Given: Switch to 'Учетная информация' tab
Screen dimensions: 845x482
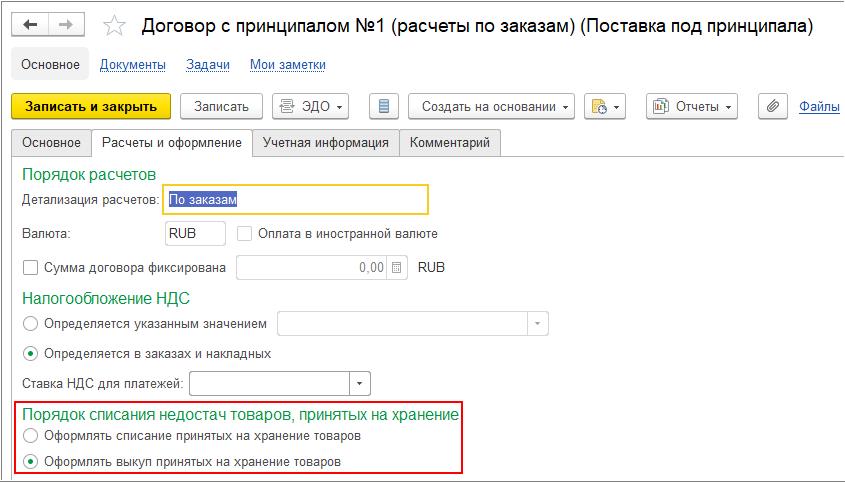Looking at the screenshot, I should coord(325,143).
